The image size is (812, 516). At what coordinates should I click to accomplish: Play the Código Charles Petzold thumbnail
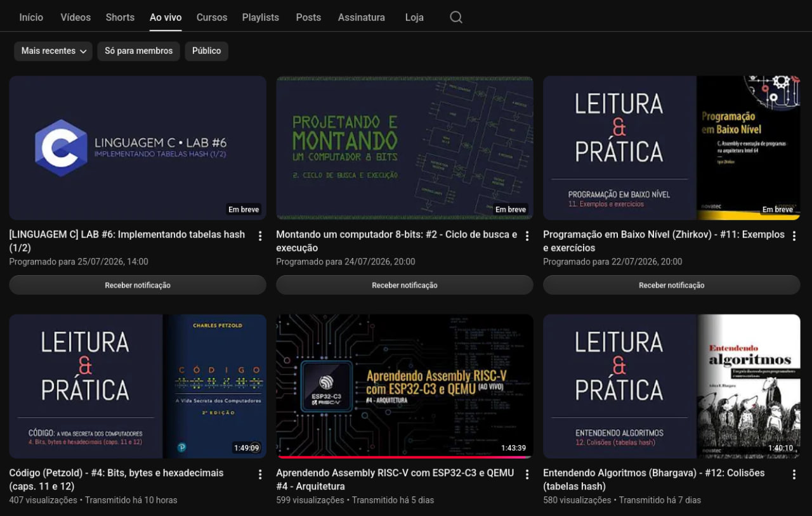pyautogui.click(x=138, y=386)
